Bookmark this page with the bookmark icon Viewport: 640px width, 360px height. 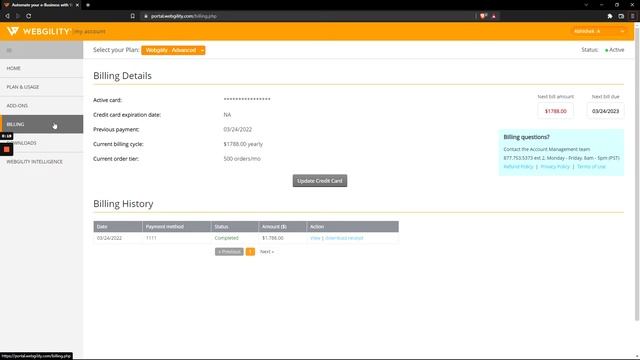point(133,16)
